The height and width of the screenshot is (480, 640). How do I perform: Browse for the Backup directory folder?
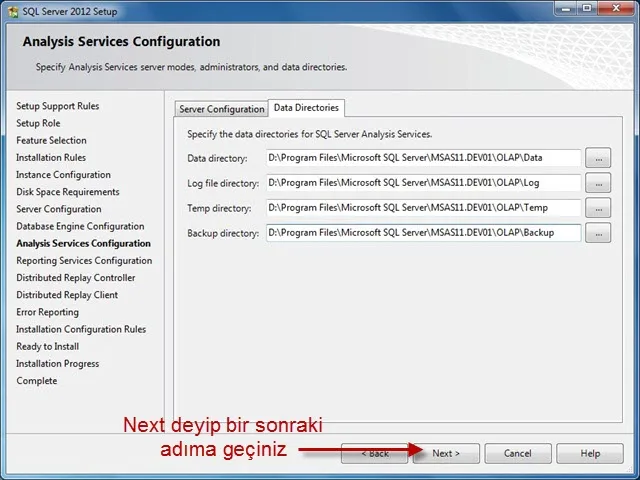point(598,233)
